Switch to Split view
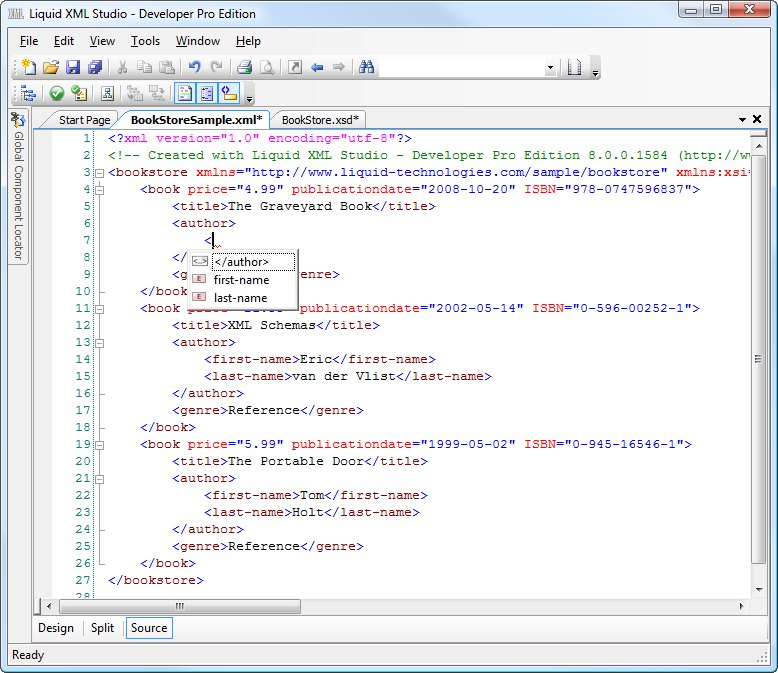This screenshot has height=673, width=778. pos(102,628)
